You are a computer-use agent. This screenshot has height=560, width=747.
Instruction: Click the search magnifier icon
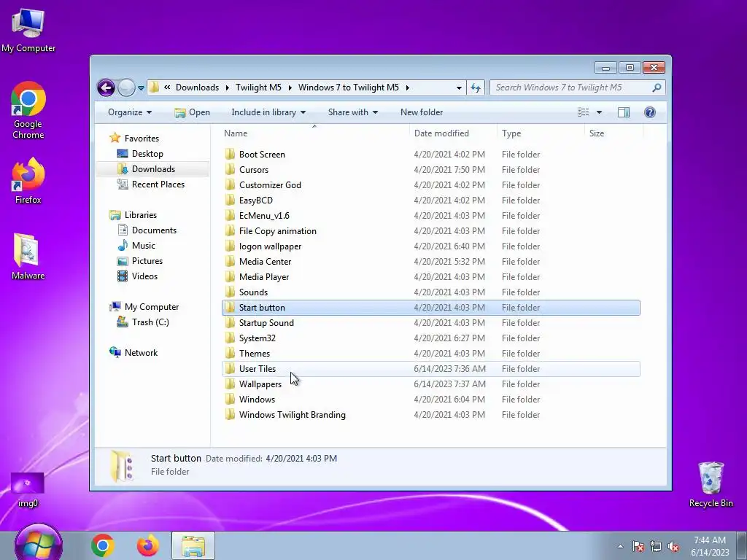click(657, 87)
